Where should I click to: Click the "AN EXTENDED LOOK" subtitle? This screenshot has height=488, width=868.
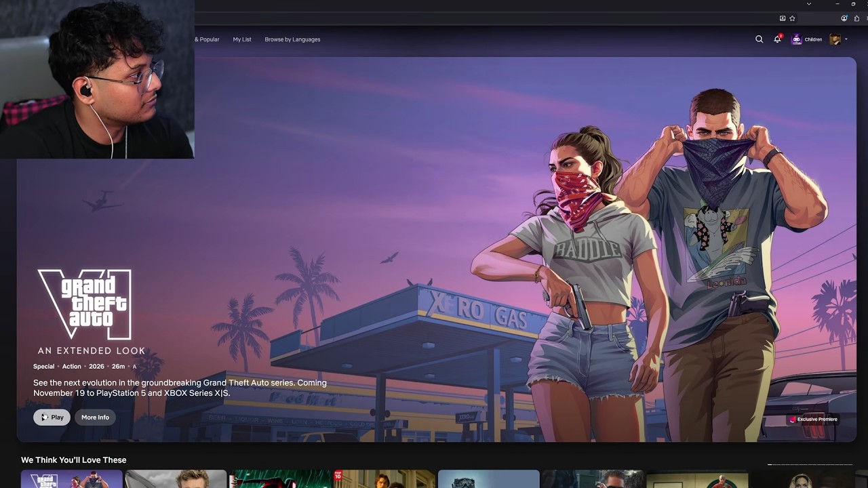92,350
